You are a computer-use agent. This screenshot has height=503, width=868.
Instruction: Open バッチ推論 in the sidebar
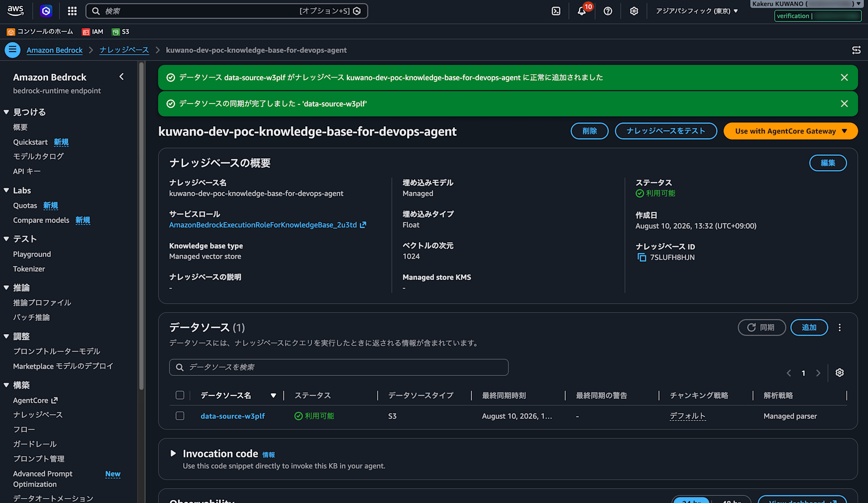click(31, 317)
